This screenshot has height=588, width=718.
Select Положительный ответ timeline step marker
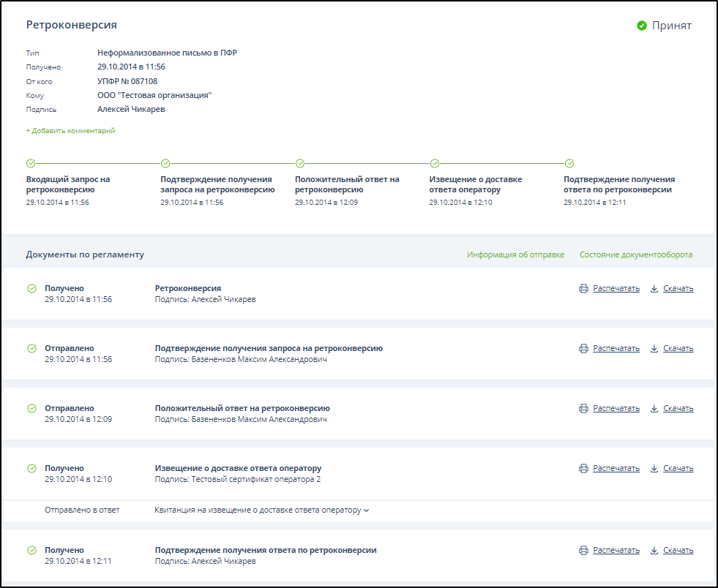[300, 164]
